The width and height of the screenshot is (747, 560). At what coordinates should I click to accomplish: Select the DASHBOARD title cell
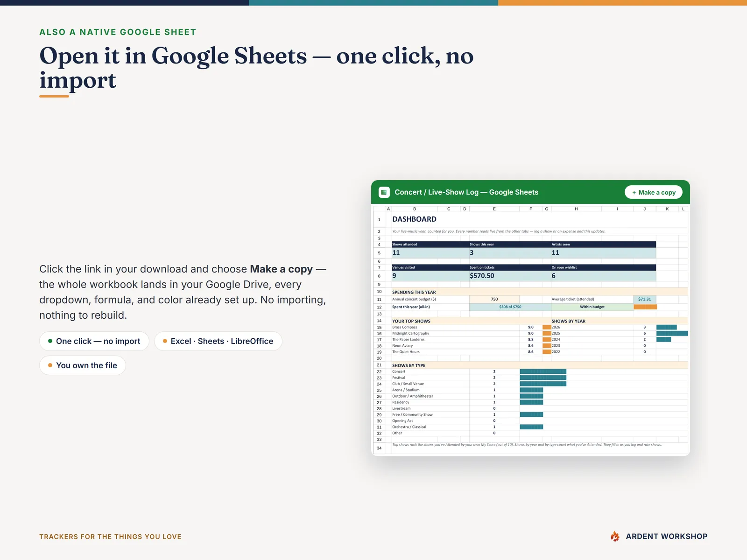415,219
